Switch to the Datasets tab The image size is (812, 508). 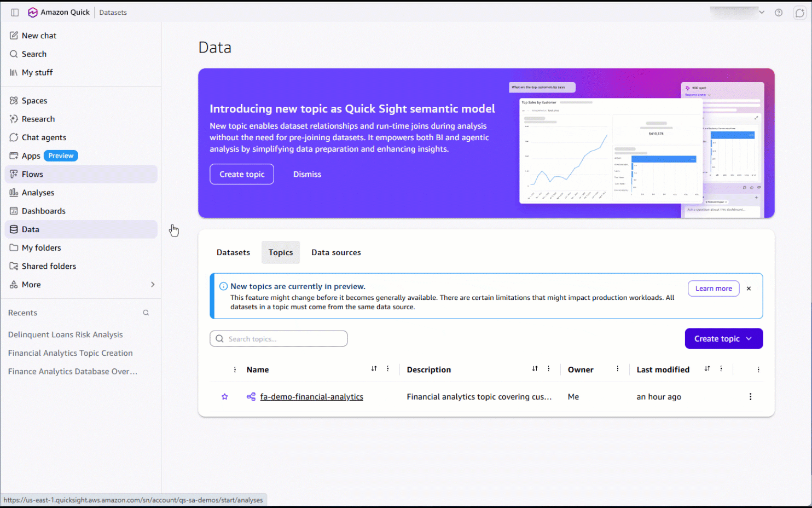[233, 252]
